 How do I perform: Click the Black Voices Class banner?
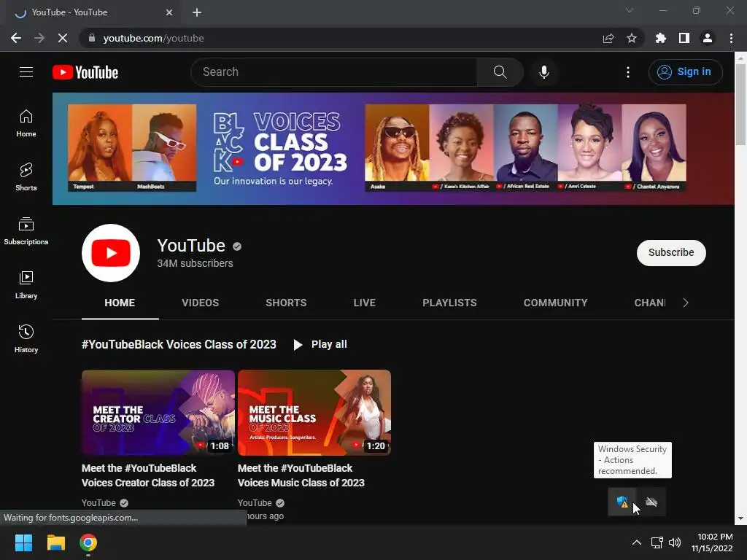[x=393, y=149]
